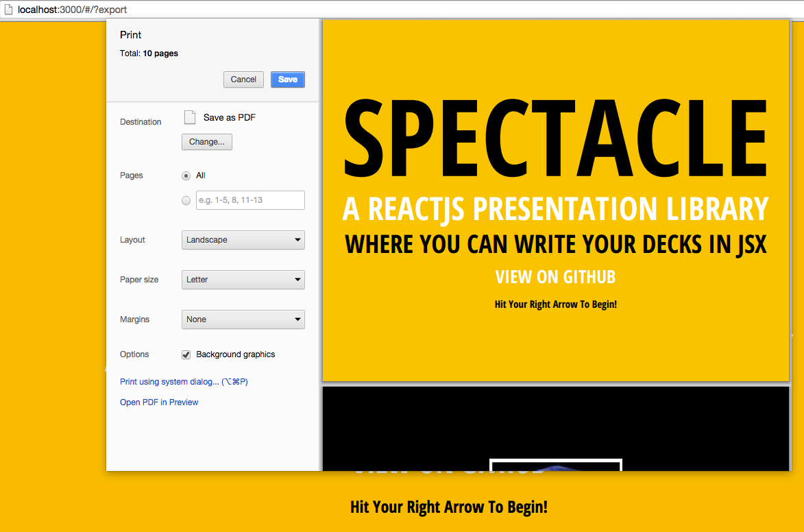
Task: Click the Cancel button
Action: pos(243,80)
